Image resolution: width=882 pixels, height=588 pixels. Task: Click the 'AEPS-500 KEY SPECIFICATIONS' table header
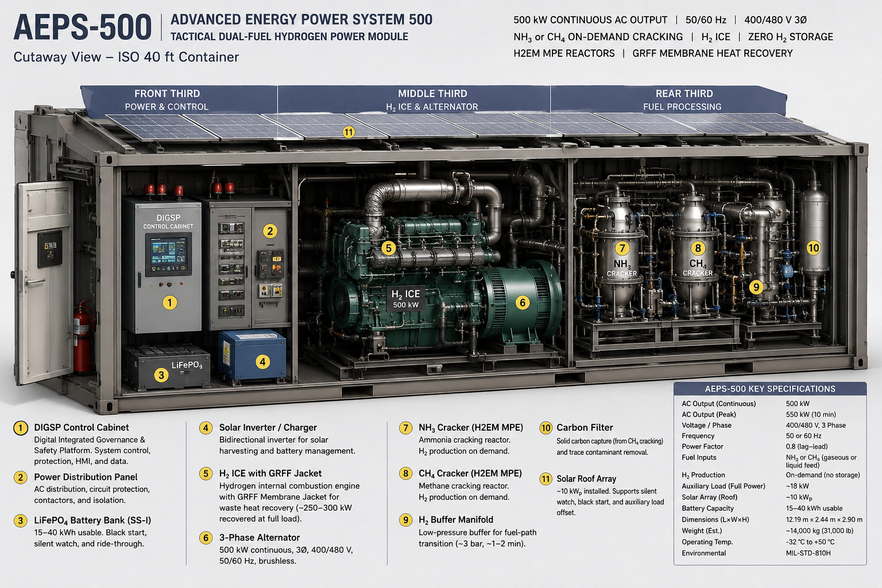point(770,389)
